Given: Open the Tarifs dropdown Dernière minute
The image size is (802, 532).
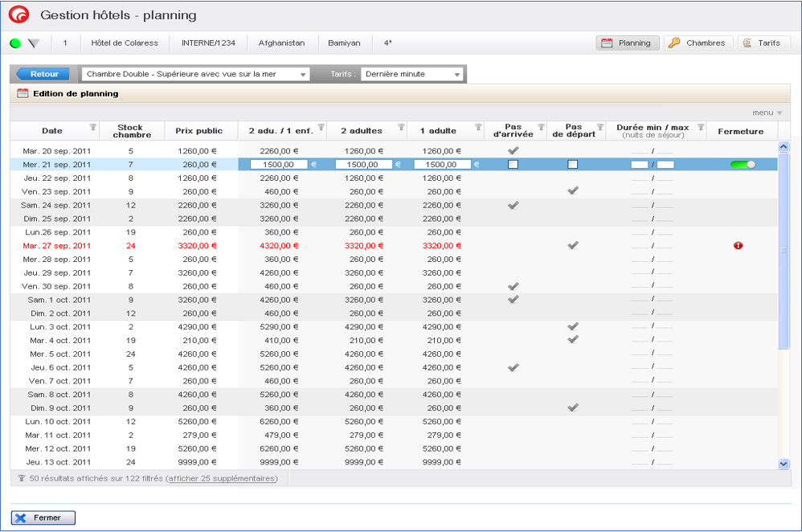Looking at the screenshot, I should [x=412, y=74].
